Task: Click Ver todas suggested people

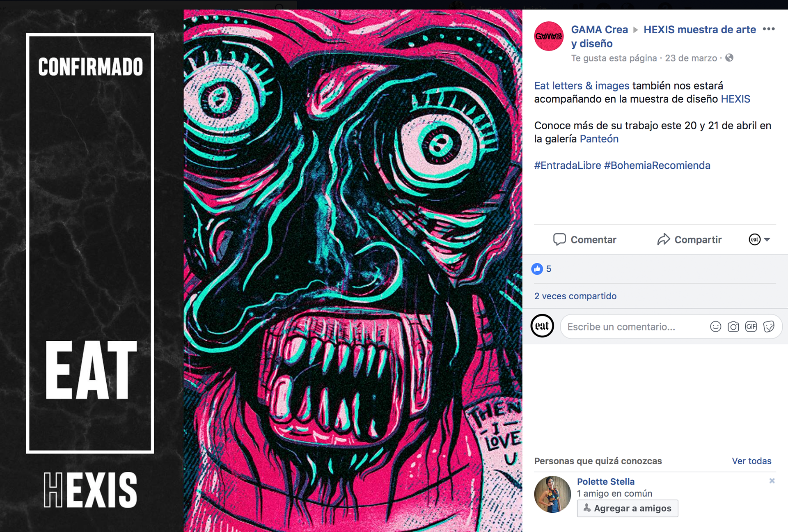Action: (x=751, y=461)
